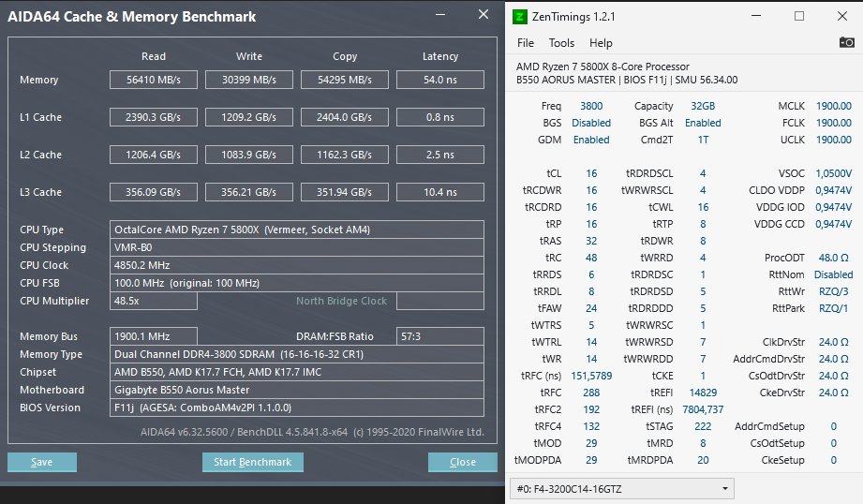Click the RttNom Disabled value
The height and width of the screenshot is (504, 863).
tap(833, 274)
